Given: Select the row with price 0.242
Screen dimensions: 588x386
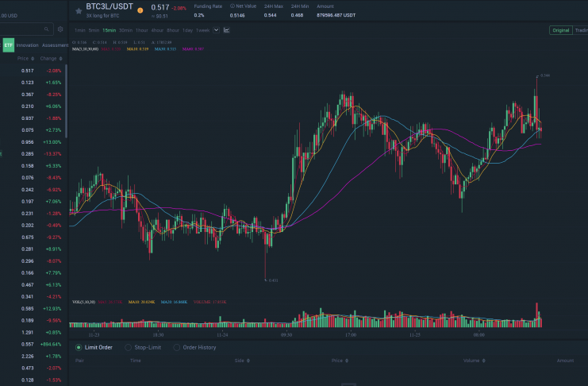Looking at the screenshot, I should (x=33, y=190).
